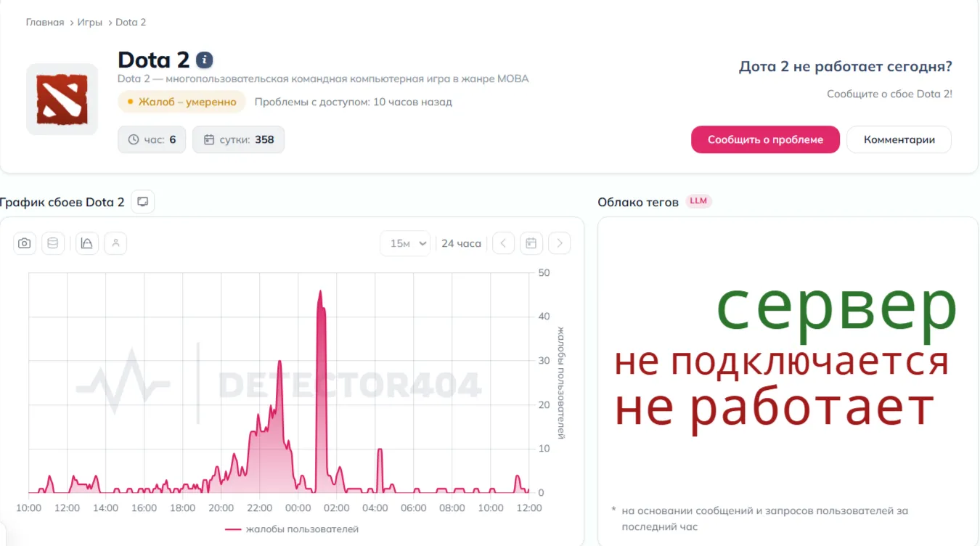
Task: Click Проблемы с доступом: 10 часов назад
Action: pyautogui.click(x=354, y=102)
